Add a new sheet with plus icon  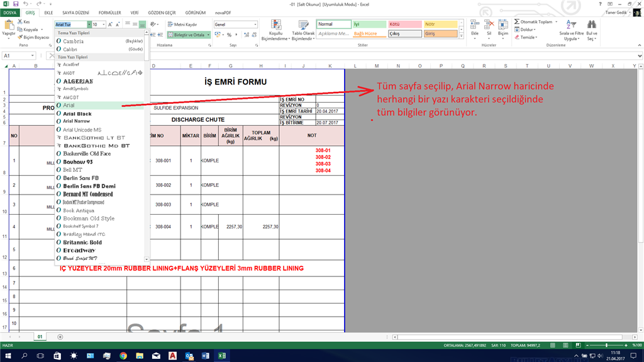click(x=60, y=337)
